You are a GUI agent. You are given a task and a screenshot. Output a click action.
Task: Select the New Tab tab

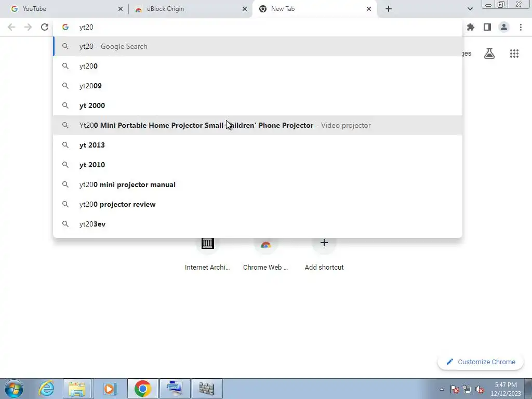pyautogui.click(x=314, y=9)
